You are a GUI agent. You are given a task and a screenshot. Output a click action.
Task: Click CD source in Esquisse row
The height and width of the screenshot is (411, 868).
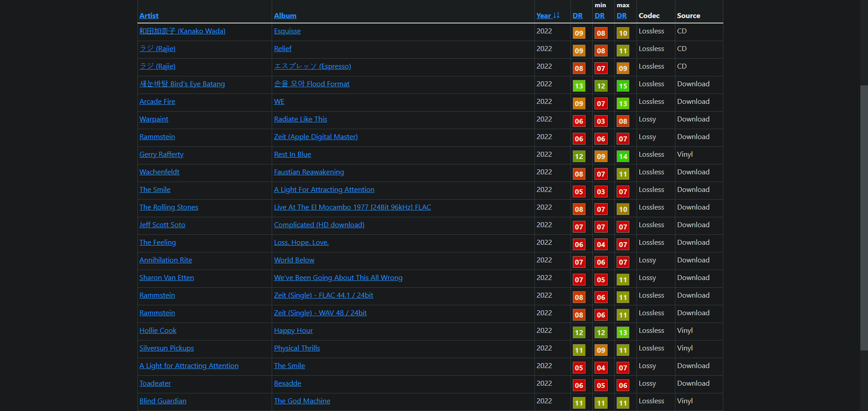[682, 31]
